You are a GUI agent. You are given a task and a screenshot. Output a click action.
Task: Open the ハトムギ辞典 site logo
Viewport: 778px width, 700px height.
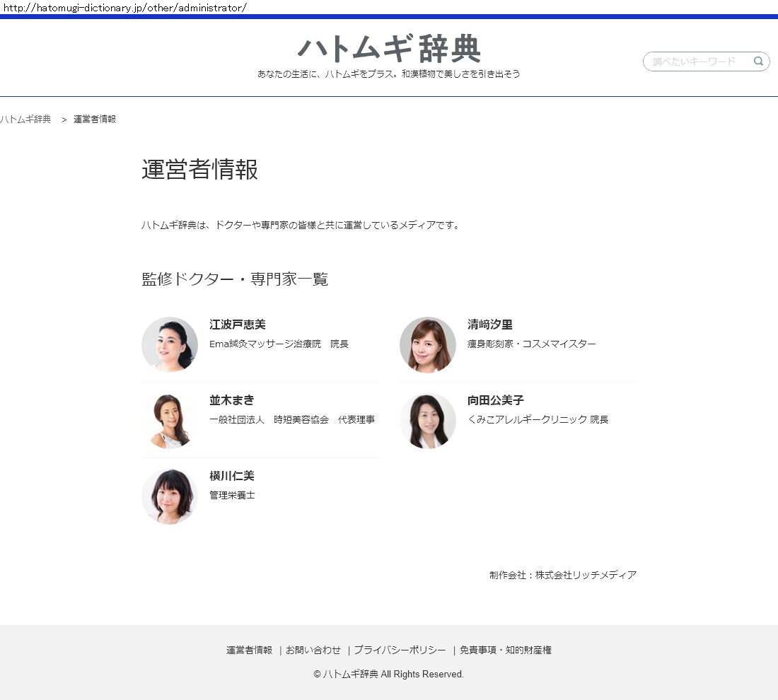tap(389, 49)
